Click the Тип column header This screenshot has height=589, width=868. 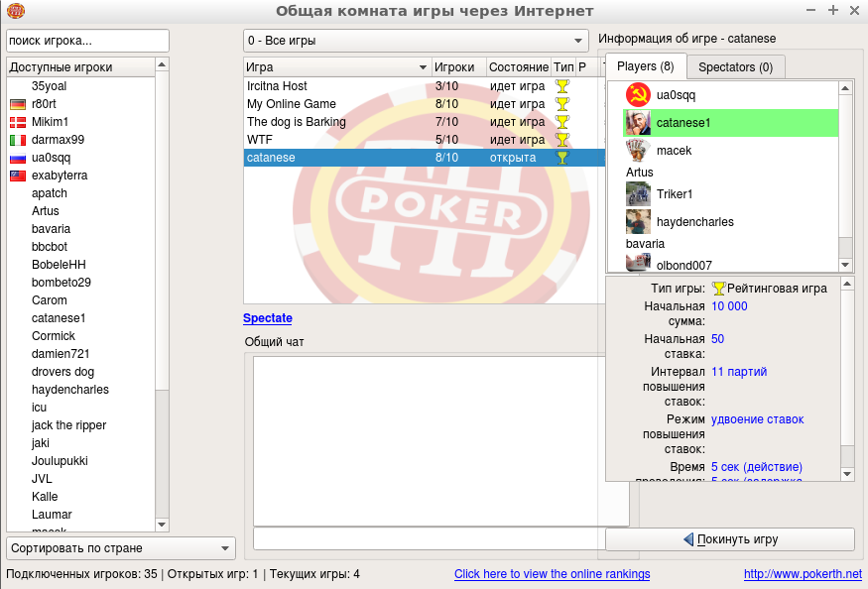pos(563,67)
